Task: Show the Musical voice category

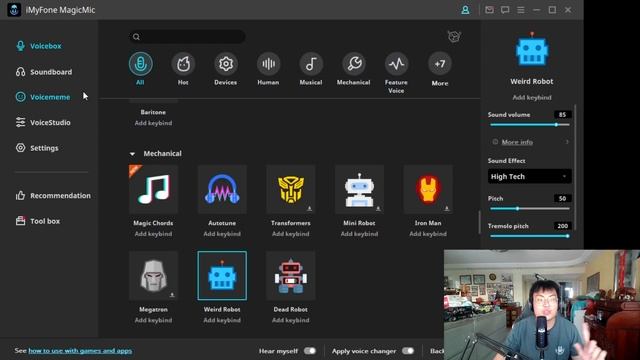Action: (311, 64)
